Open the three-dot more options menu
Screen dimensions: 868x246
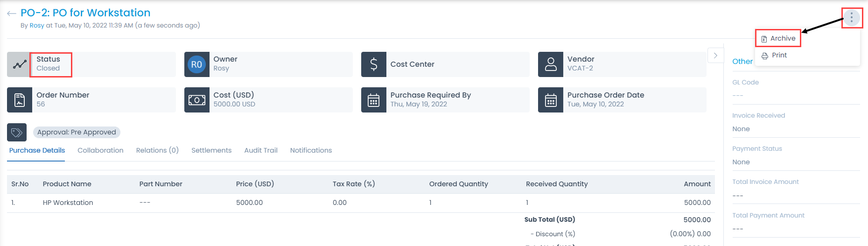pyautogui.click(x=851, y=18)
